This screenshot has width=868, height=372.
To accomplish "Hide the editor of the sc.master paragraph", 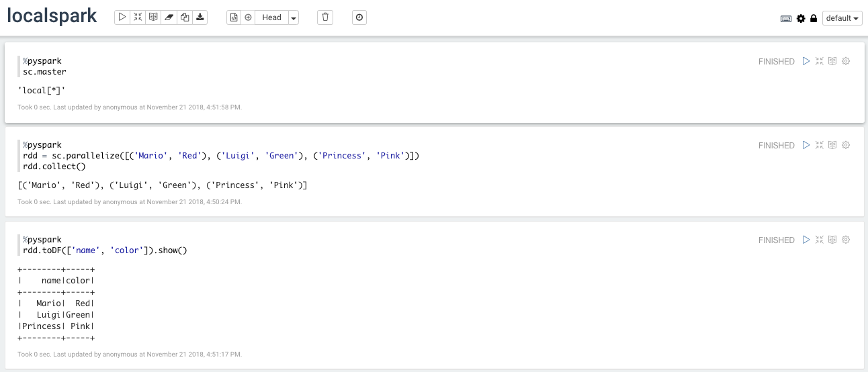I will [819, 61].
